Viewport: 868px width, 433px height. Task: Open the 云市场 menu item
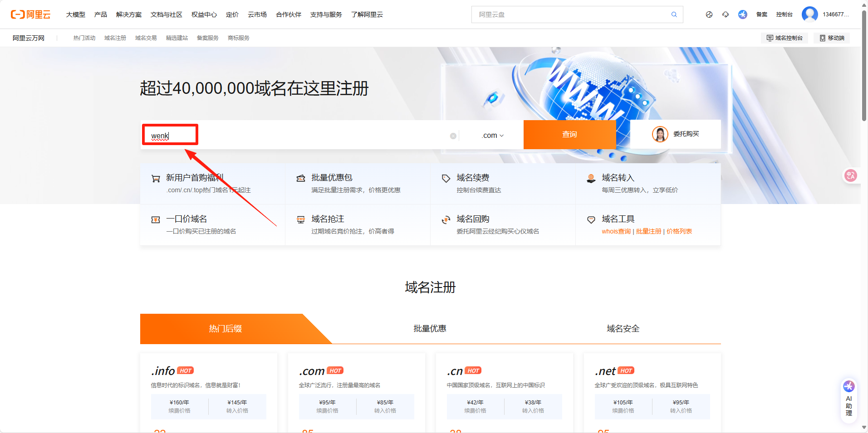257,15
